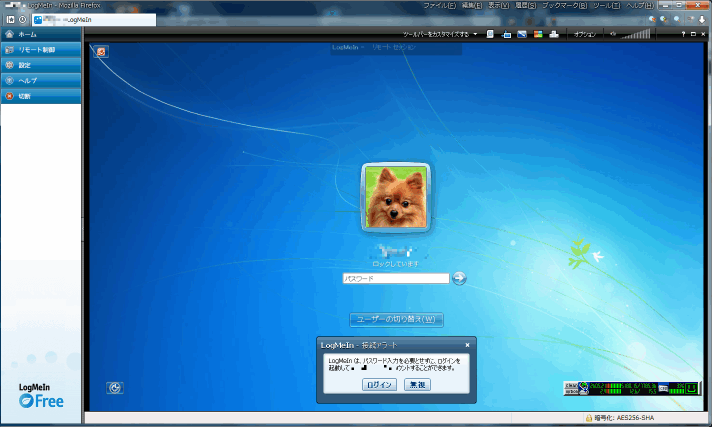This screenshot has width=712, height=427.
Task: Click the first starred magnifier icon in Firefox
Action: coord(653,20)
